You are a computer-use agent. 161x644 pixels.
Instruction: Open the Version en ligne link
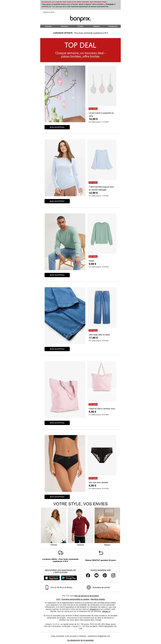point(49,12)
